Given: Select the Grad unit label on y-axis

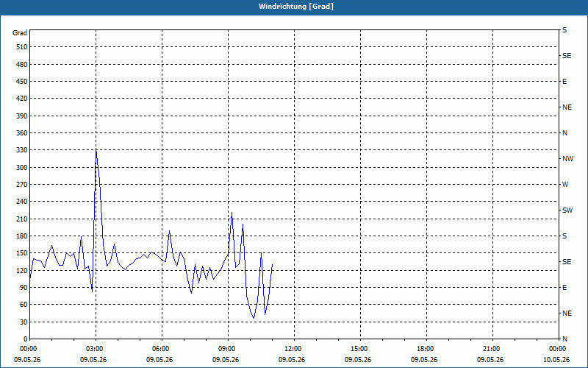Looking at the screenshot, I should click(20, 33).
